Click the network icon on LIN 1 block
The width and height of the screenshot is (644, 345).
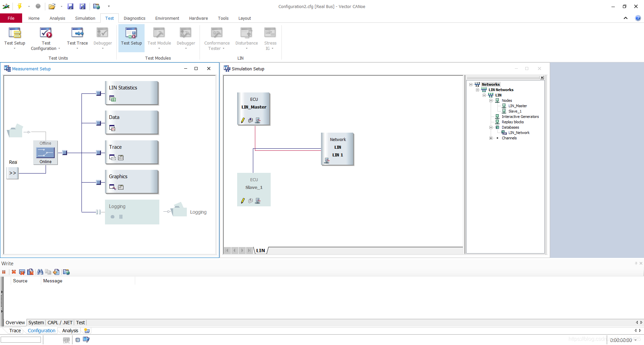(327, 161)
